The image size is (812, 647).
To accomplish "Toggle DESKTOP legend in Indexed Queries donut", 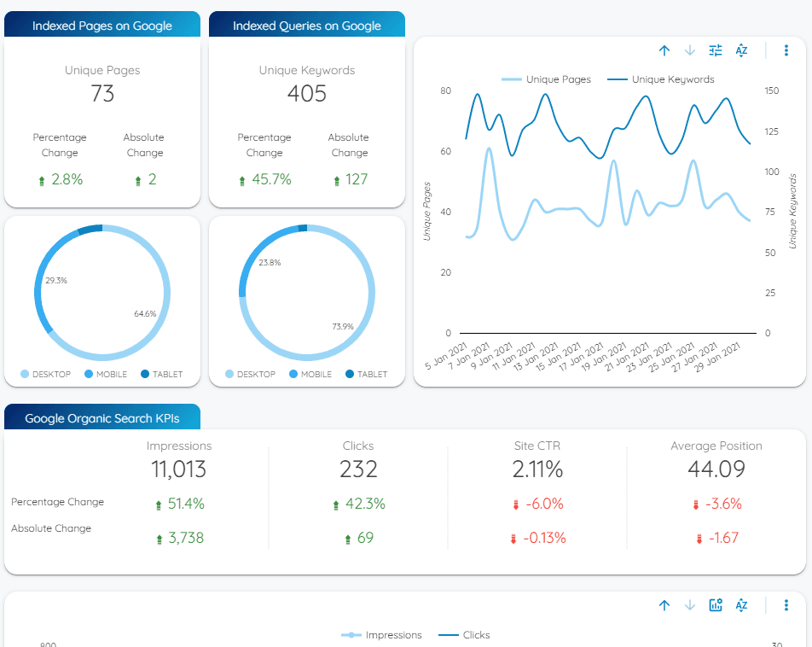I will pyautogui.click(x=250, y=375).
